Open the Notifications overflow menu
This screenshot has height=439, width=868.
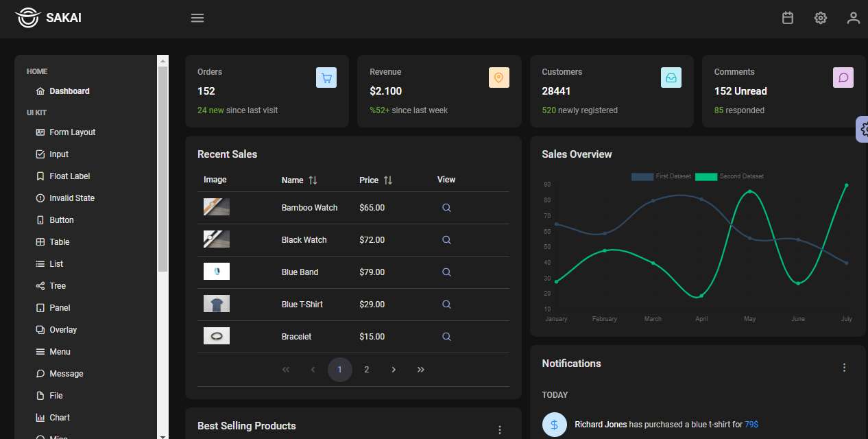pyautogui.click(x=844, y=367)
